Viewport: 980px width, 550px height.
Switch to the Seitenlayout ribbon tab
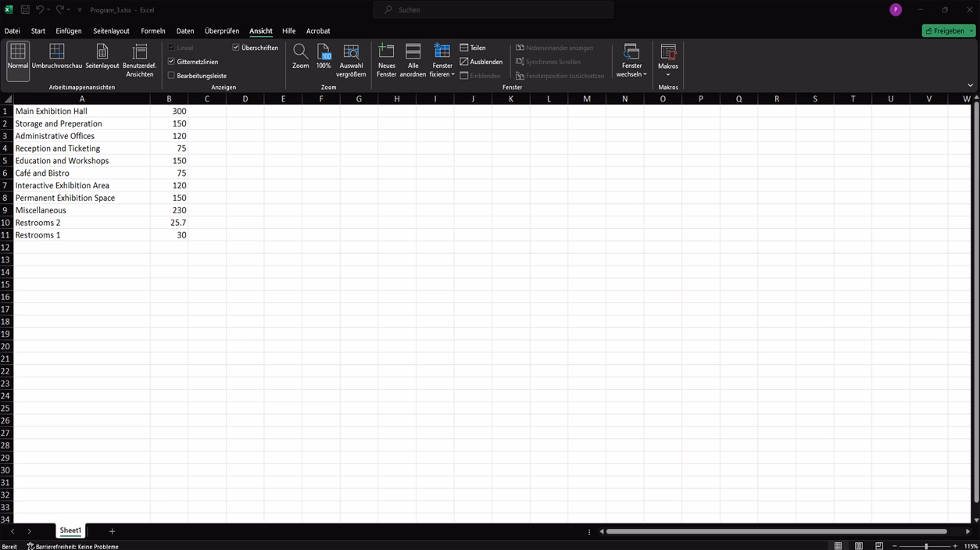click(111, 31)
